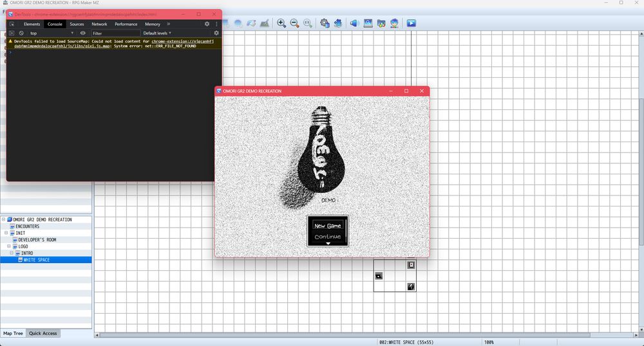Click the clear console icon
The height and width of the screenshot is (346, 644).
click(x=21, y=33)
